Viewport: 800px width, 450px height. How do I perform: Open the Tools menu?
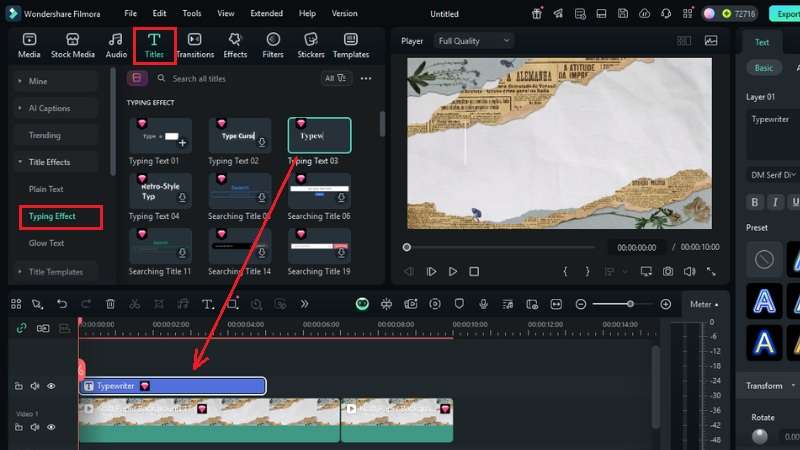coord(192,13)
